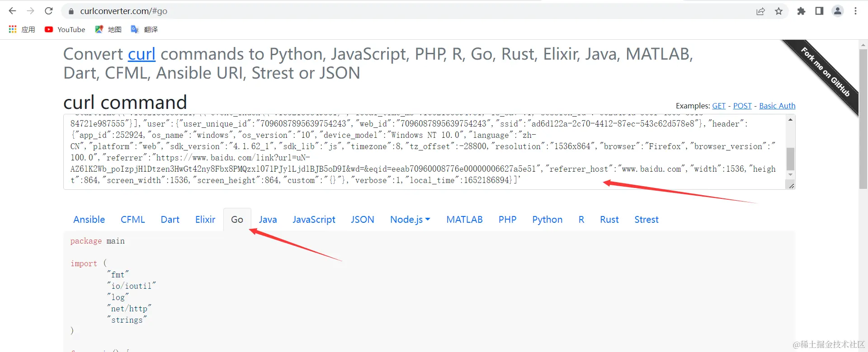Switch to the Ansible tab
The width and height of the screenshot is (868, 352).
click(89, 220)
